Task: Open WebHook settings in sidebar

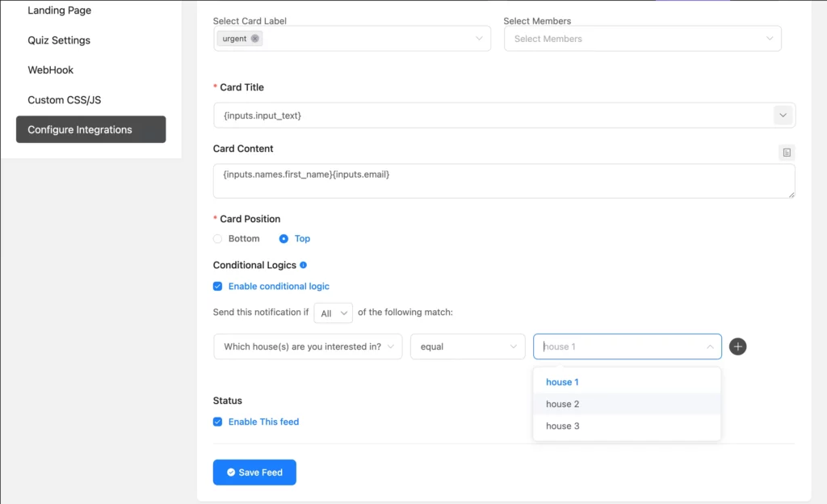Action: tap(50, 70)
